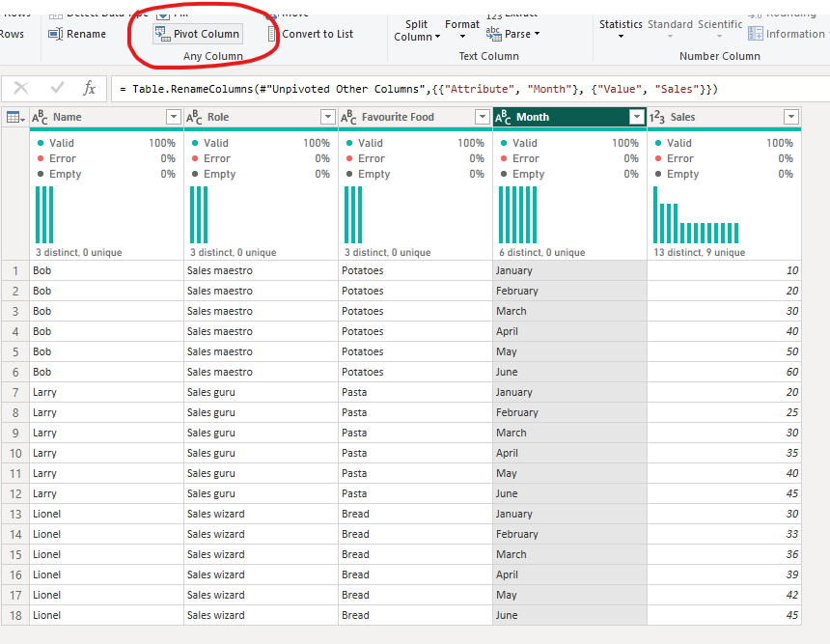Open the Split Column dropdown
Image resolution: width=830 pixels, height=644 pixels.
(x=417, y=31)
